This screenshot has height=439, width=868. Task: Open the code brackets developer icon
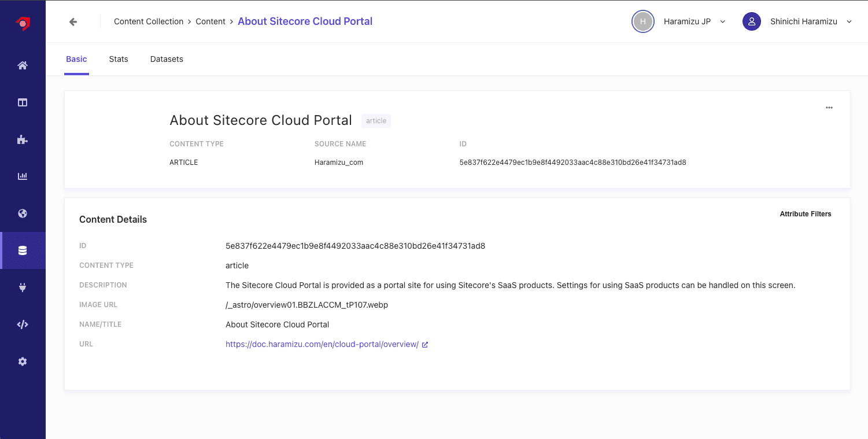(x=23, y=324)
